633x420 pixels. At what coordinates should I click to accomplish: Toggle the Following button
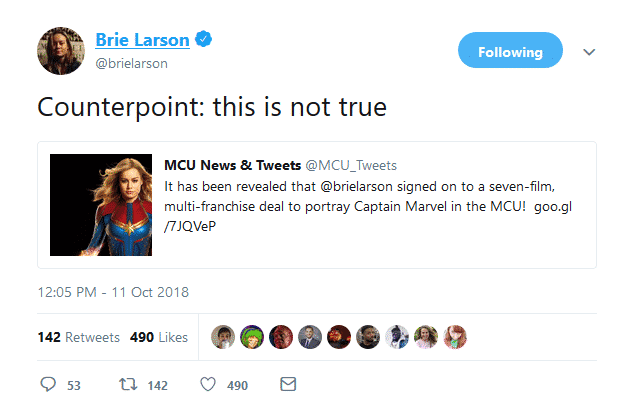510,51
